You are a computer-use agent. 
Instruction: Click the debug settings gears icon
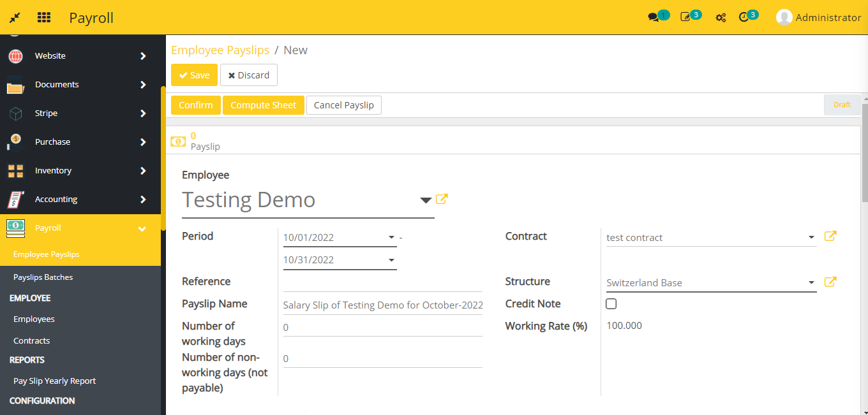click(721, 18)
